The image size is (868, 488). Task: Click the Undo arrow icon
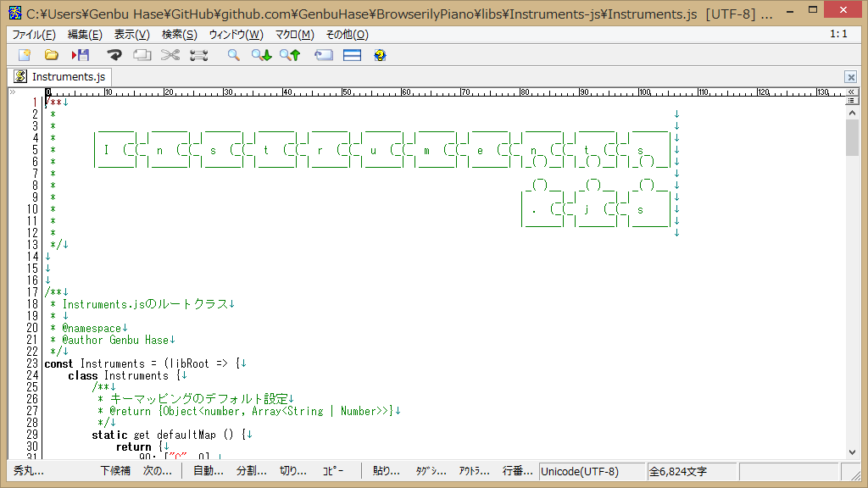pyautogui.click(x=114, y=55)
